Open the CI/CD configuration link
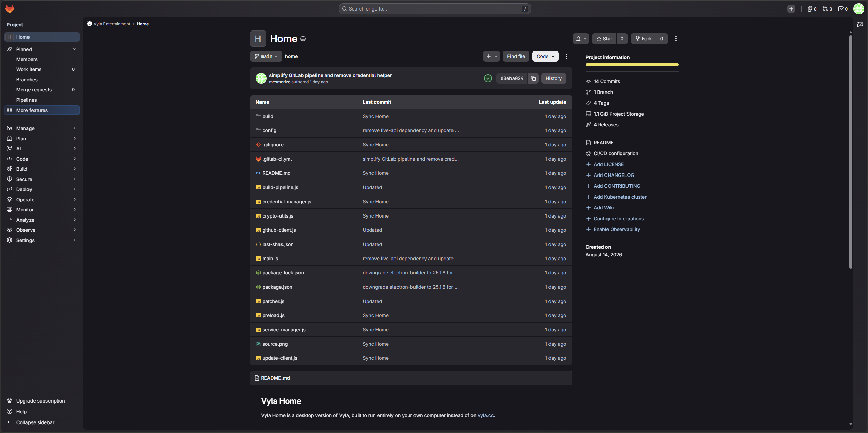868x433 pixels. (x=616, y=153)
